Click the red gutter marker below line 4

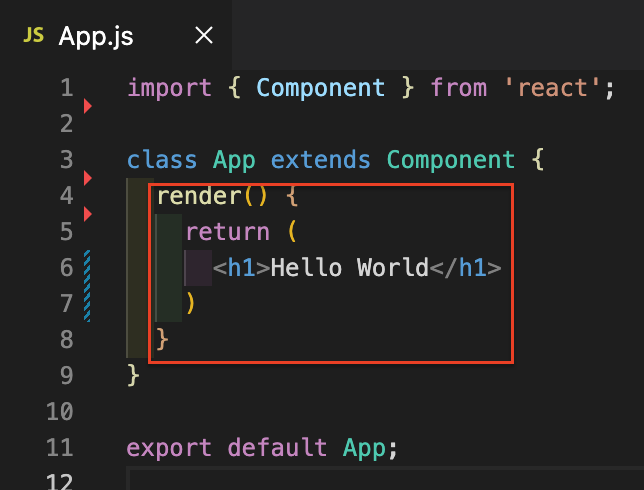(87, 214)
